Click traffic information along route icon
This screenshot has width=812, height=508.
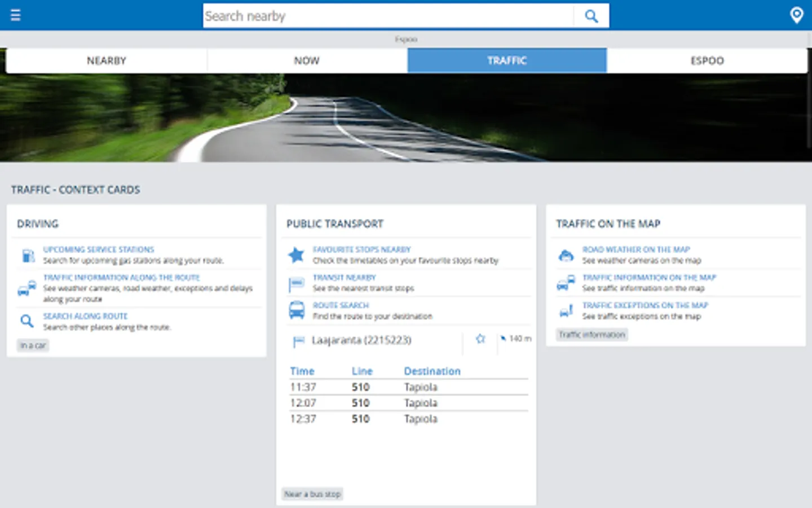(27, 288)
